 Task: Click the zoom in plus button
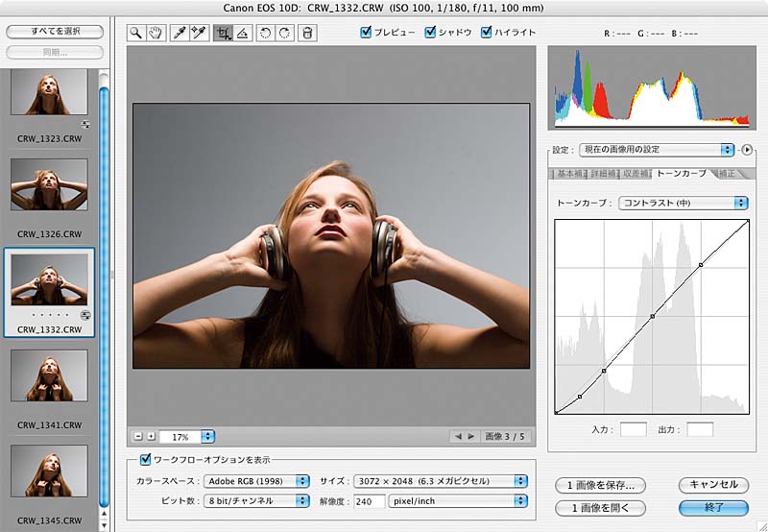(x=151, y=436)
